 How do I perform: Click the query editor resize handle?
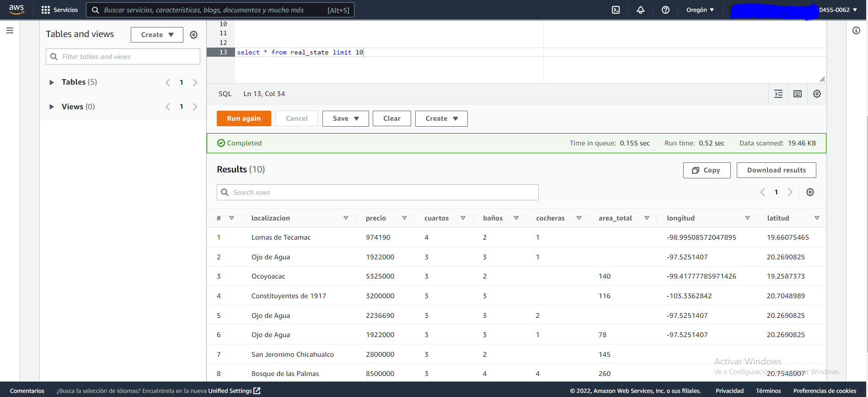pos(822,79)
